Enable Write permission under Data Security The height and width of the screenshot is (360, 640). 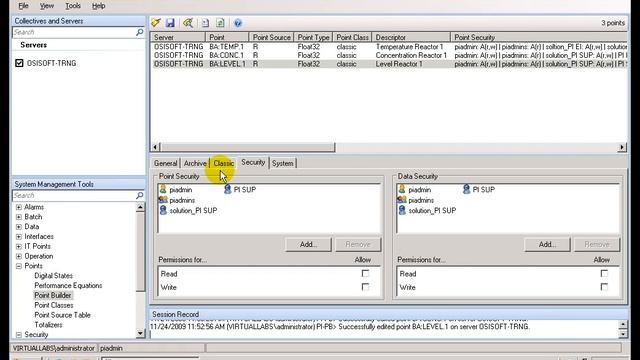(x=604, y=287)
